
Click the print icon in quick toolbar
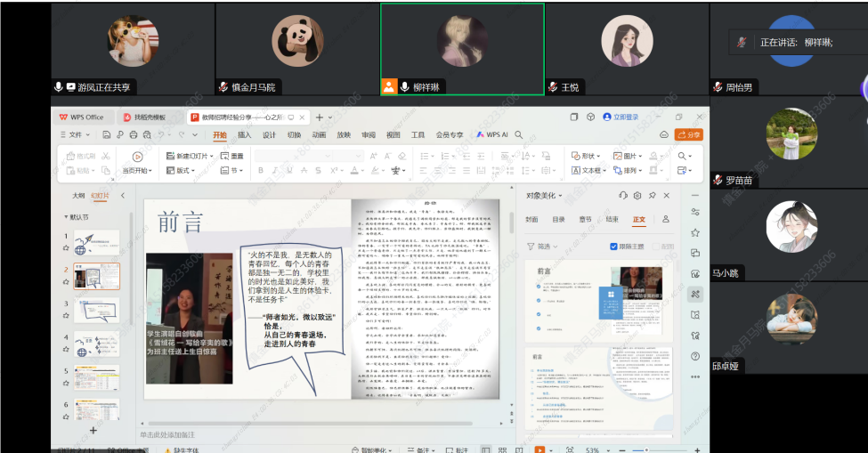[x=132, y=135]
